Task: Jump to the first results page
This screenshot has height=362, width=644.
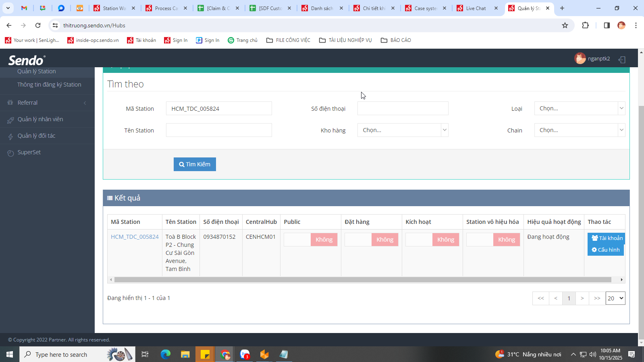Action: 541,298
